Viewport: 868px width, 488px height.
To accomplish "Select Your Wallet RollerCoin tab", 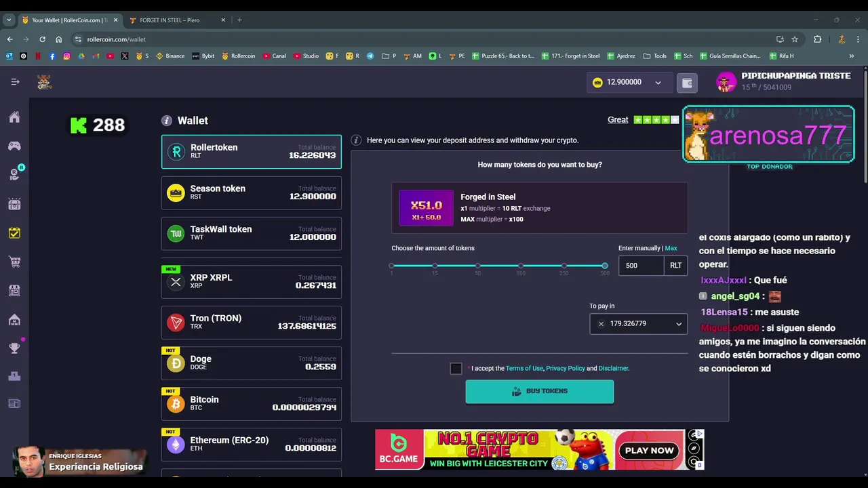I will coord(69,20).
